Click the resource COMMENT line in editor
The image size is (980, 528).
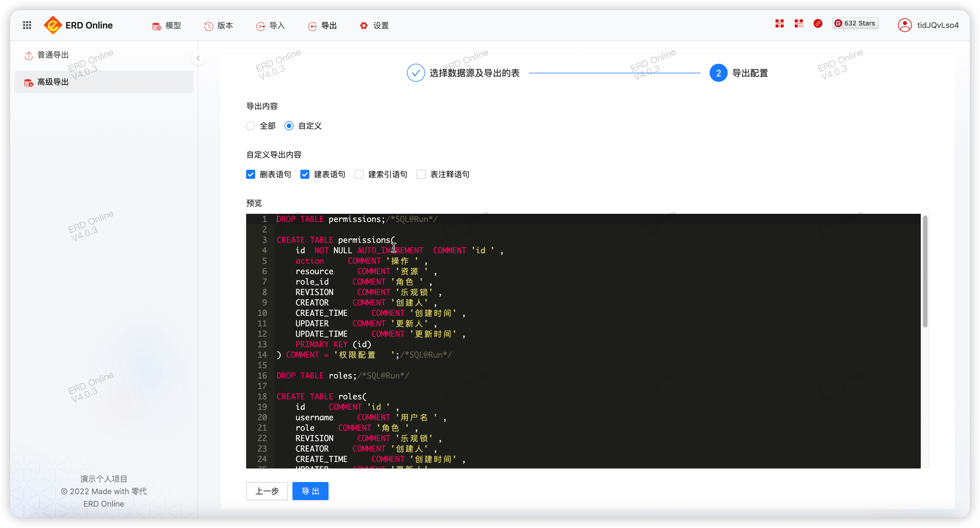(x=366, y=271)
